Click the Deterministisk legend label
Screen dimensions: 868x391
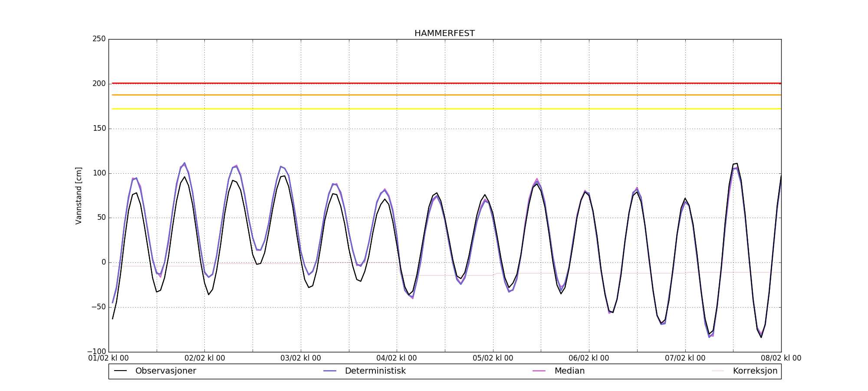click(375, 371)
